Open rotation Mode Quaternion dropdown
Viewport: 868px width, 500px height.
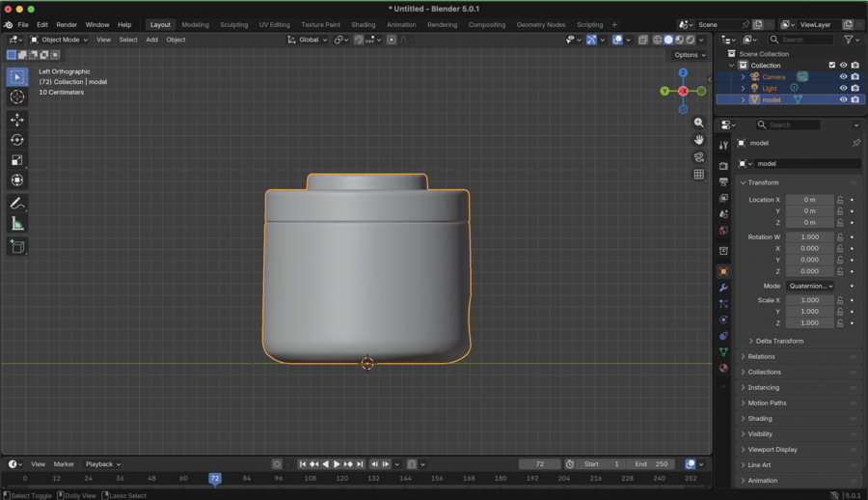pyautogui.click(x=810, y=286)
